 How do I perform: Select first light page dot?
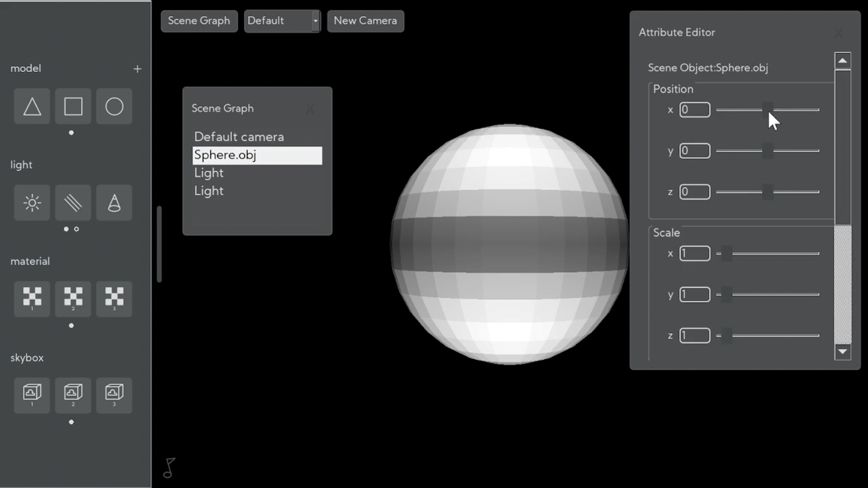(x=66, y=229)
